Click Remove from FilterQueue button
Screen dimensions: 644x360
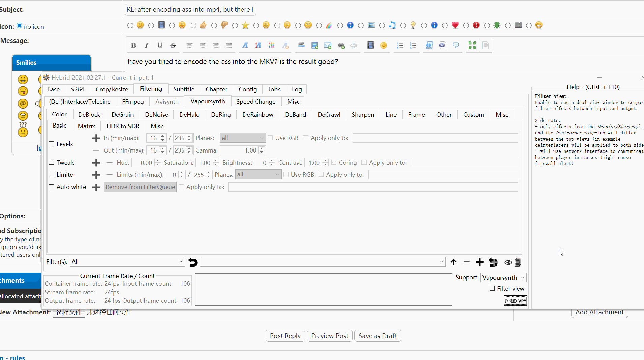coord(140,187)
